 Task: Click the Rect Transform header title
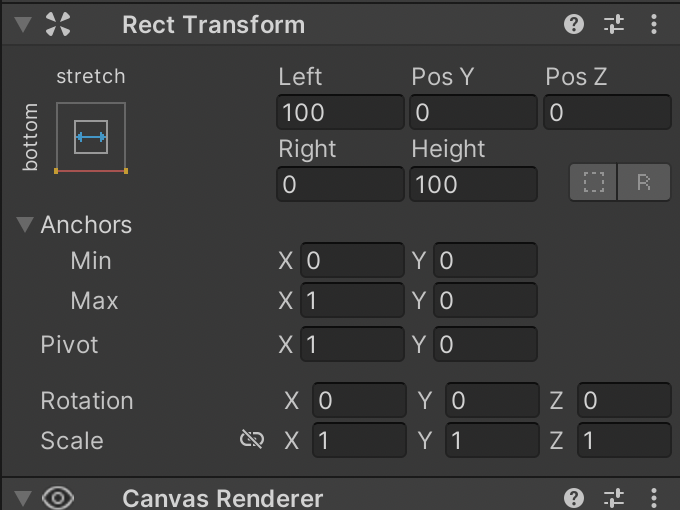click(213, 25)
